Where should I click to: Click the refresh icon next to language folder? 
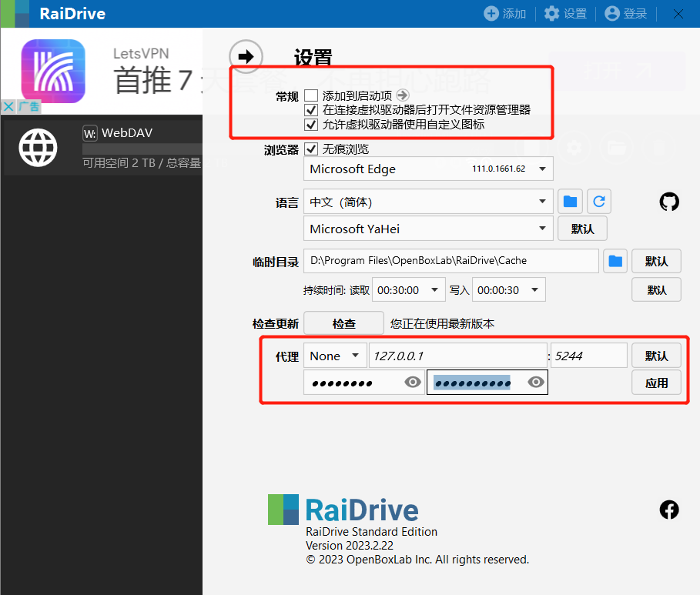598,202
